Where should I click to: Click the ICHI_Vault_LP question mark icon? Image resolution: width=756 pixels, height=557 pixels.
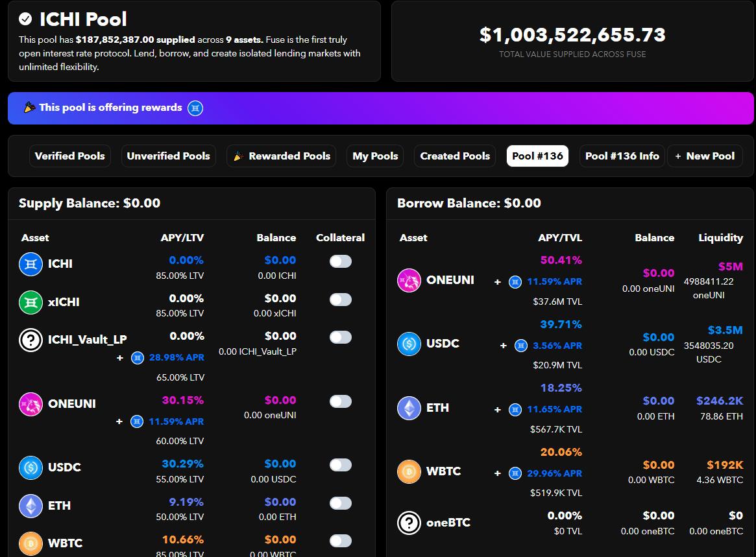pyautogui.click(x=30, y=340)
